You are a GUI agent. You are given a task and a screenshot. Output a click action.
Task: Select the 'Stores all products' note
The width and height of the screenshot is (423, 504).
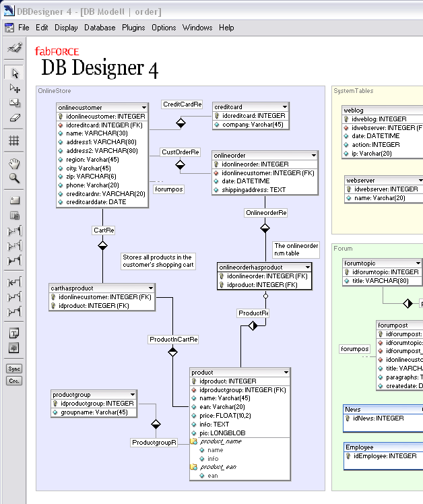pyautogui.click(x=158, y=261)
